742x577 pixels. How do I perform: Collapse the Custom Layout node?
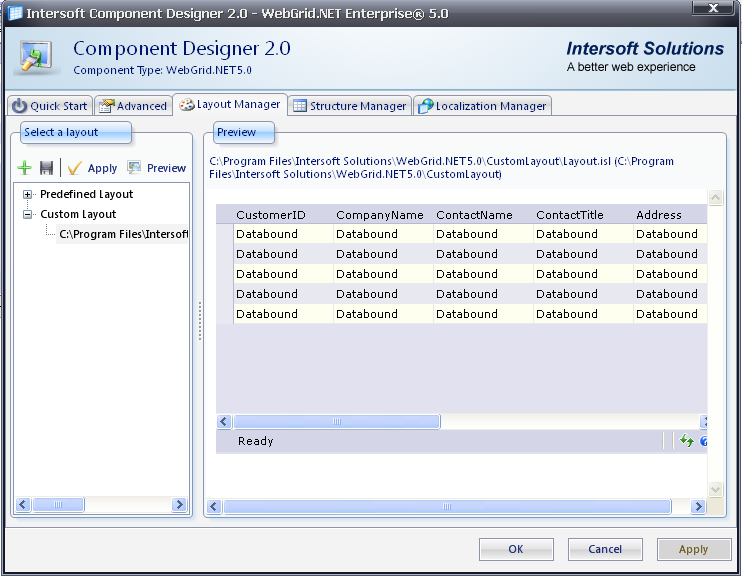[x=27, y=214]
